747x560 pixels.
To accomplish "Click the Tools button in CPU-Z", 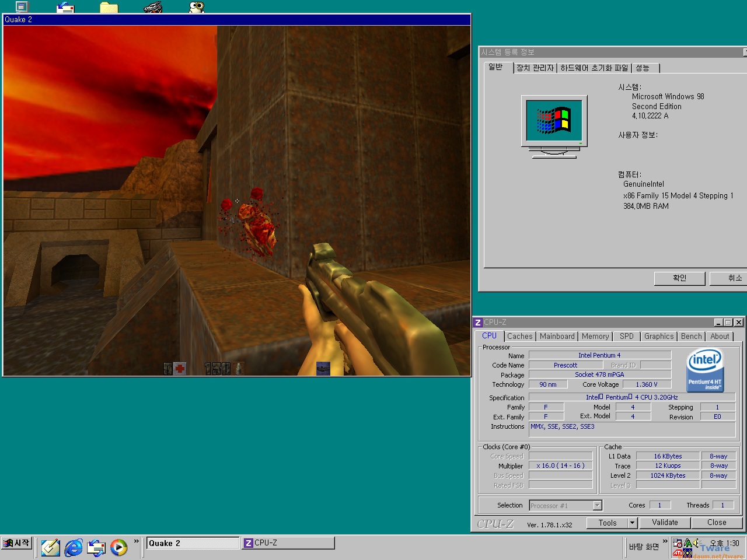I will [x=607, y=523].
